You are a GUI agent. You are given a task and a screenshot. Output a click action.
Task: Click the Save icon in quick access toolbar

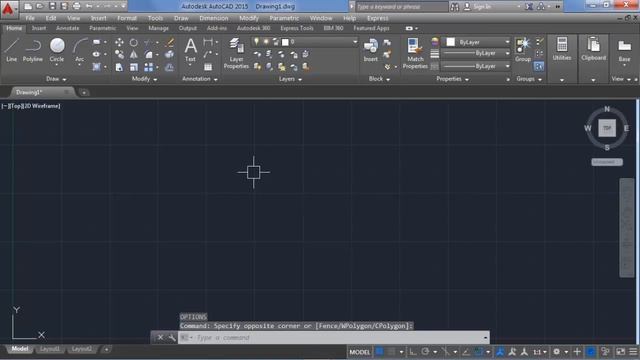click(x=52, y=6)
